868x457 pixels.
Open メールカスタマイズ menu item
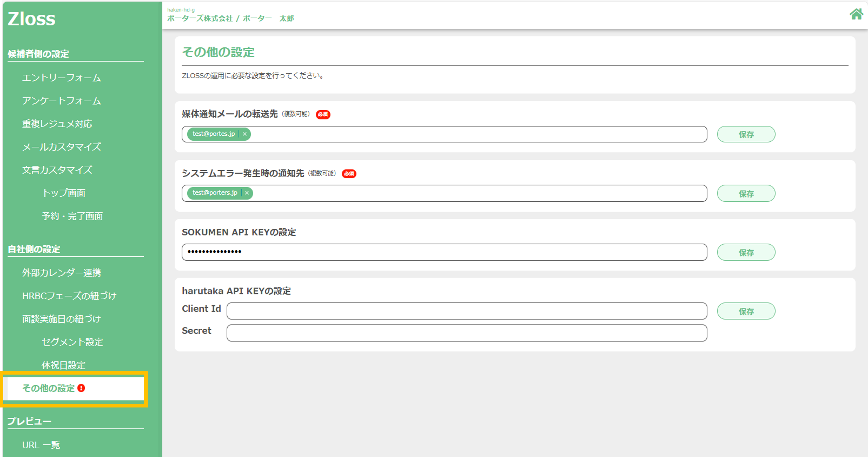tap(61, 147)
